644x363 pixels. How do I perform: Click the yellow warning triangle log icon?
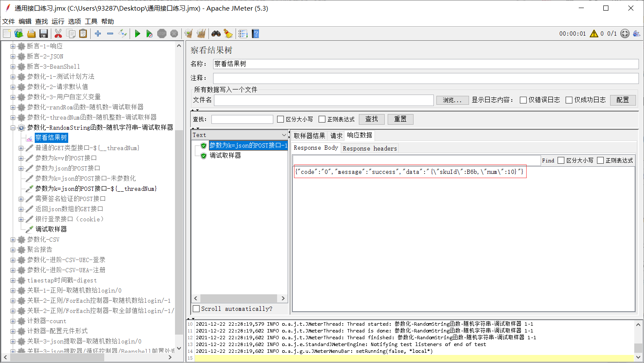pyautogui.click(x=594, y=34)
